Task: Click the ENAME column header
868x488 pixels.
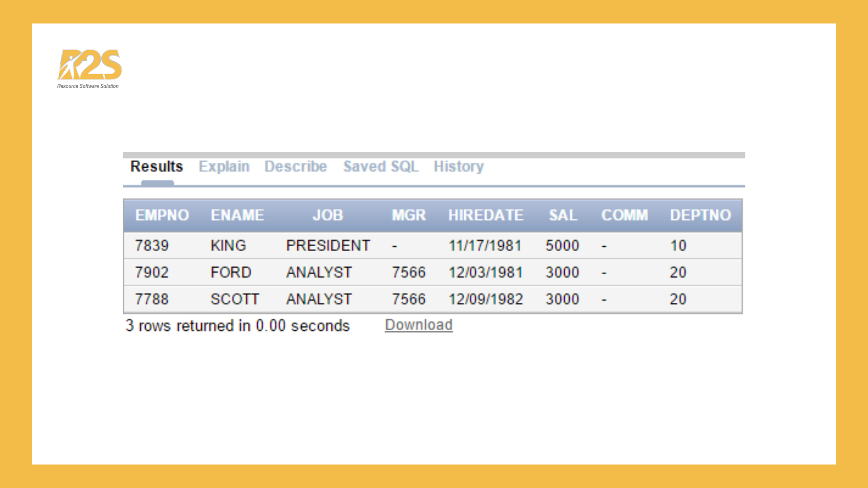Action: [237, 215]
